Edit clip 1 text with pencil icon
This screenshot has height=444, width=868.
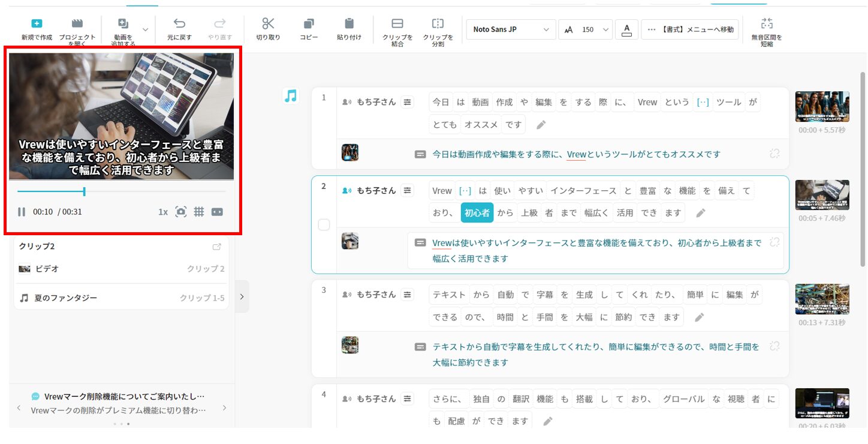(x=541, y=125)
